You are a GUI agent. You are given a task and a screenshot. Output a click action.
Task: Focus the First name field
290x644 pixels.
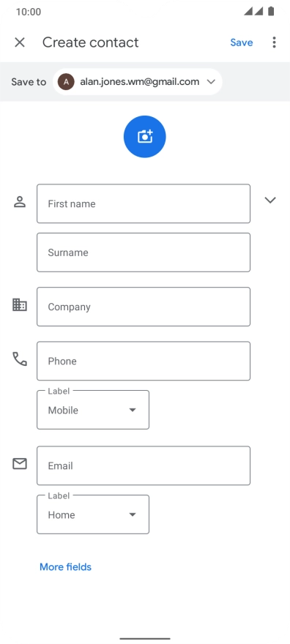[144, 203]
